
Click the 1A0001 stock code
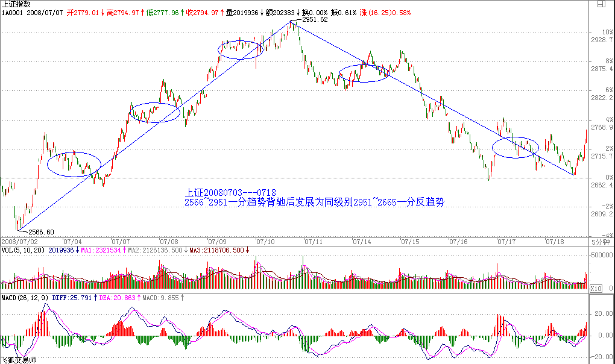tap(11, 12)
